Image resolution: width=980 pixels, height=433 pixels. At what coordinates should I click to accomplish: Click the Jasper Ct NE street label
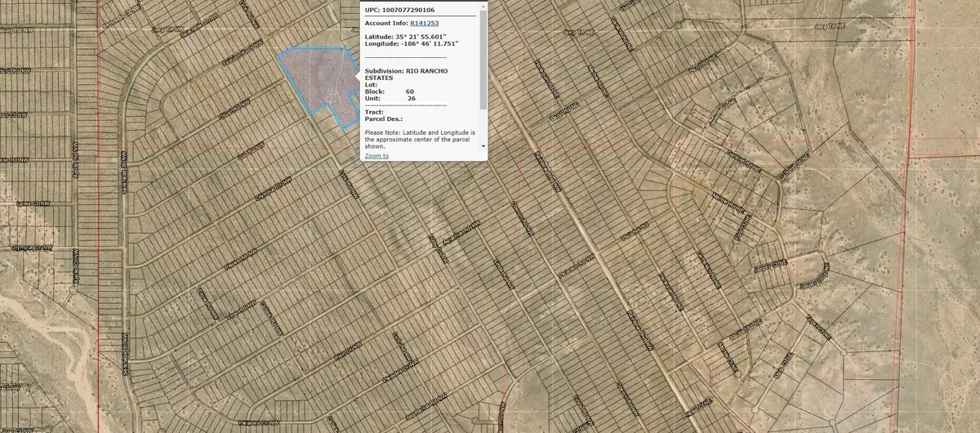[x=768, y=266]
